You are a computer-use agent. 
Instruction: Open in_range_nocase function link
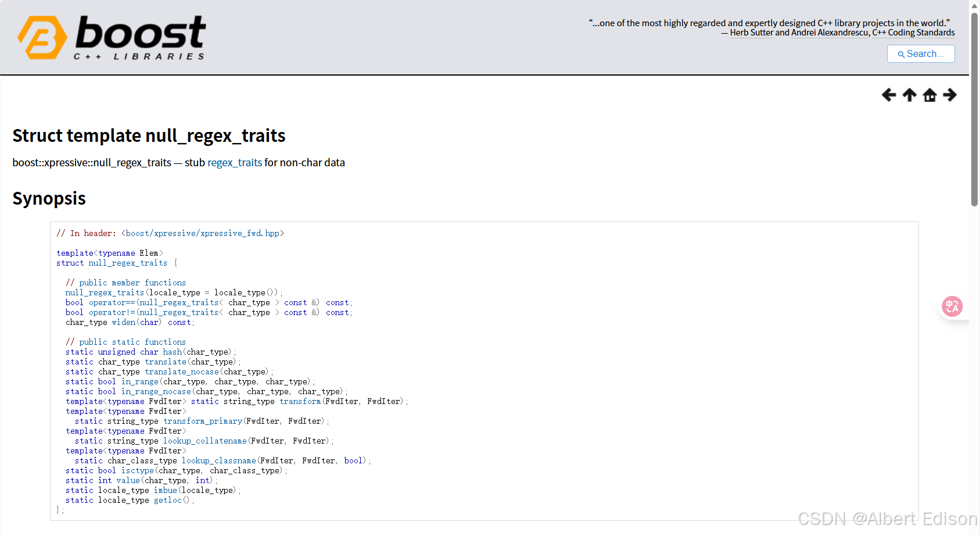[x=156, y=391]
